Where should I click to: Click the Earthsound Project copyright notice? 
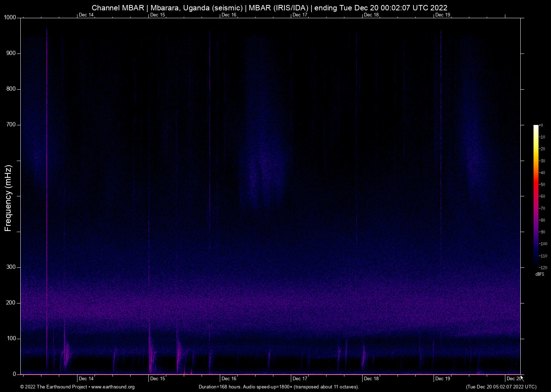54,387
